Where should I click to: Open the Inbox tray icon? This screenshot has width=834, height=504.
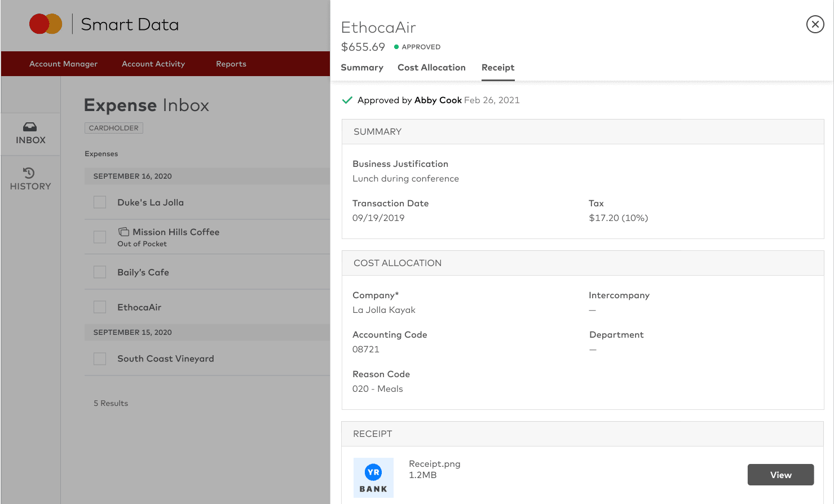tap(30, 127)
